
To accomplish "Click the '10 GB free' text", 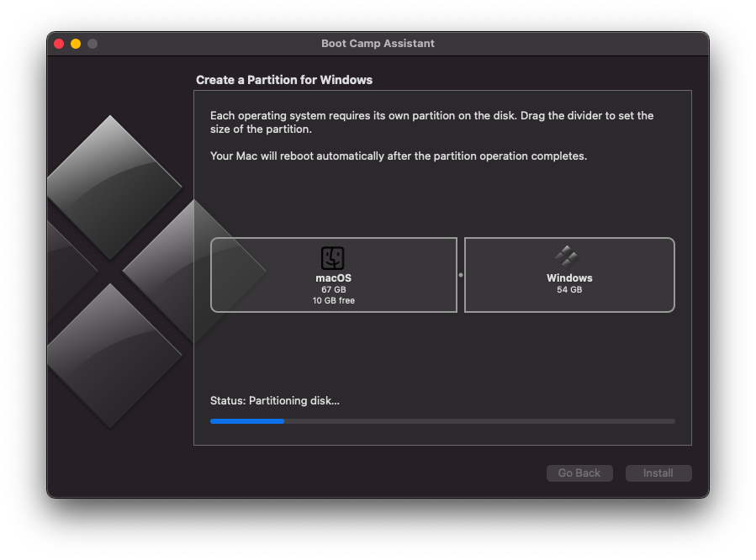I will click(x=334, y=301).
